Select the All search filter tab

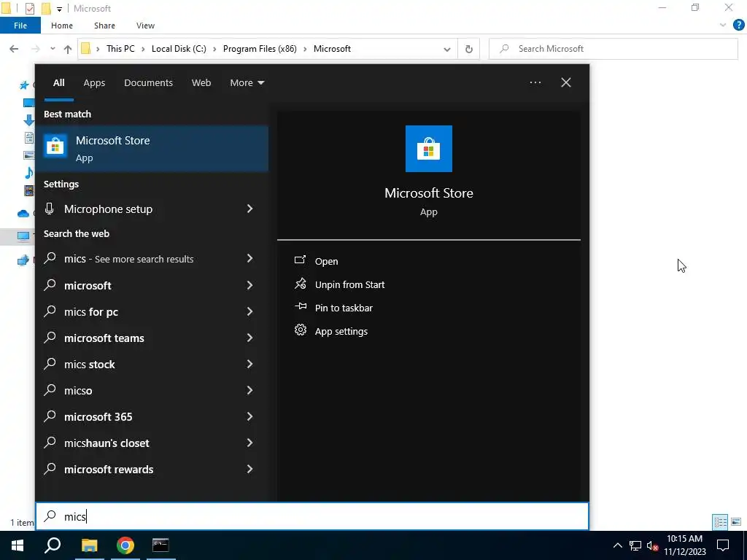click(x=58, y=83)
